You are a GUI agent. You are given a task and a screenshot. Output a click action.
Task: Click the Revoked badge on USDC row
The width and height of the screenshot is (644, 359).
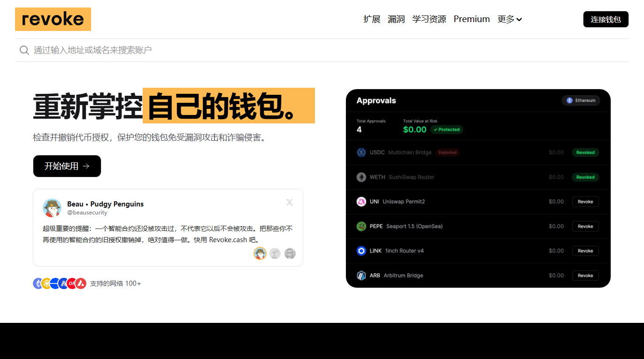(x=585, y=153)
